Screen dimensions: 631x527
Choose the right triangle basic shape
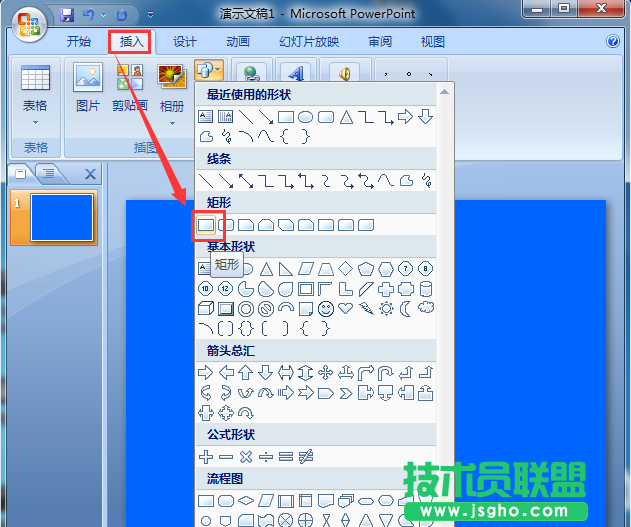286,269
